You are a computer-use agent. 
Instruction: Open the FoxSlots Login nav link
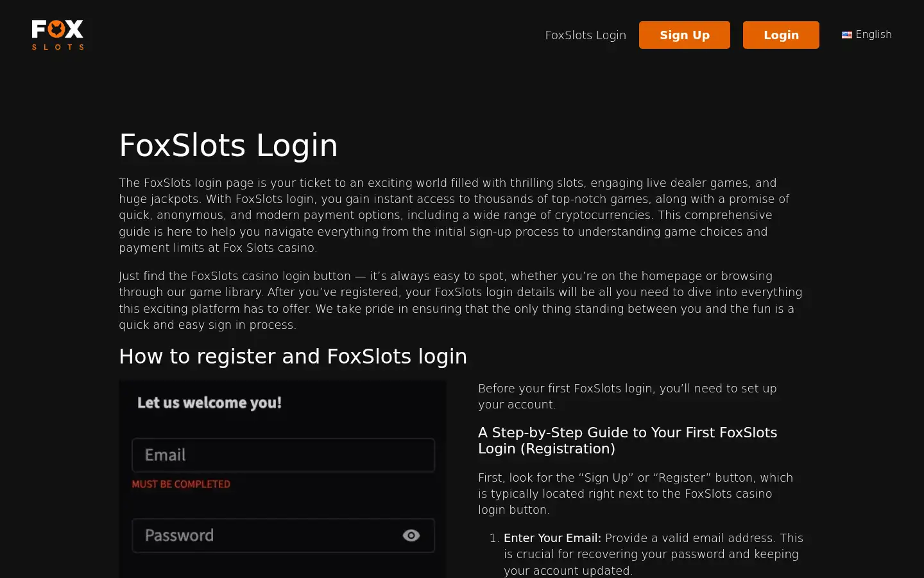(x=585, y=35)
